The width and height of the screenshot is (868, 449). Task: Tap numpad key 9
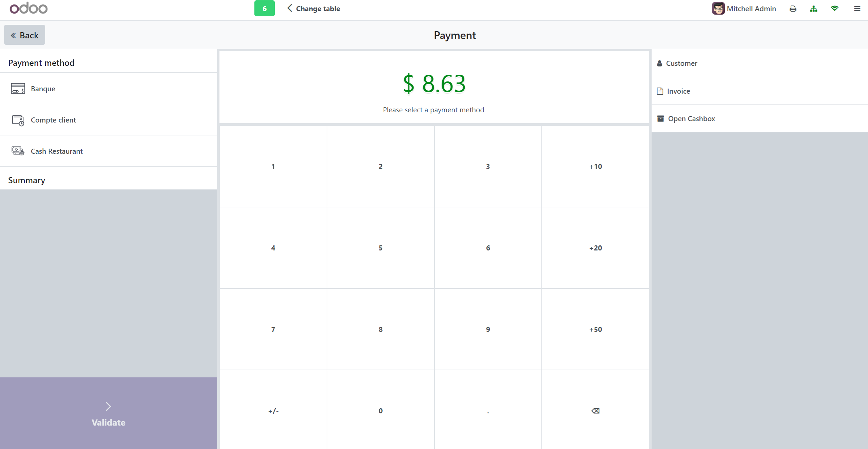click(x=488, y=329)
